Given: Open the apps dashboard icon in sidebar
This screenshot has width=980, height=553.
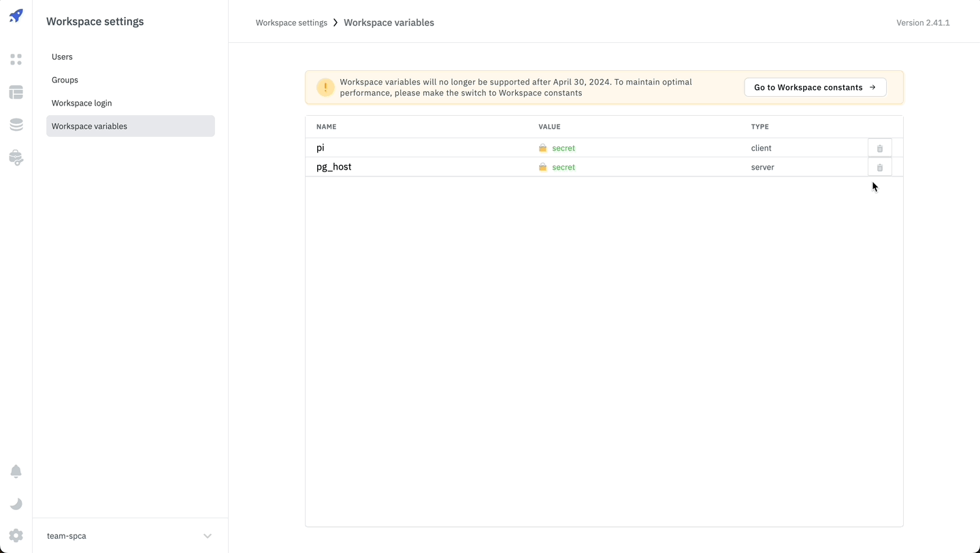Looking at the screenshot, I should [x=16, y=59].
